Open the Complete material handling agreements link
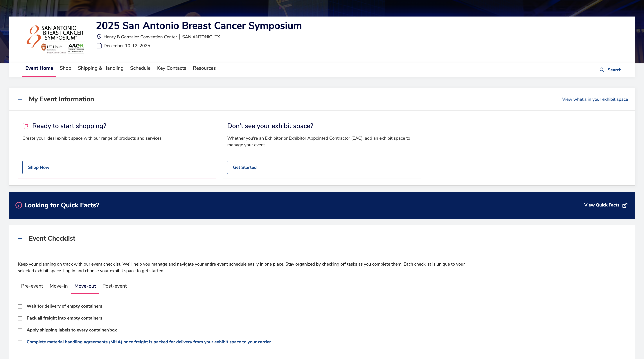The width and height of the screenshot is (644, 359). 149,342
